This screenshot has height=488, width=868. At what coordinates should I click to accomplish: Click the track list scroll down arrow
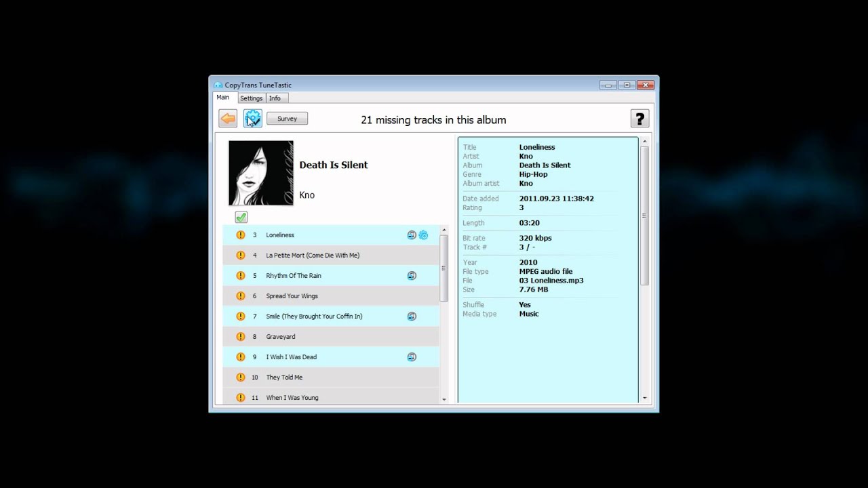444,400
